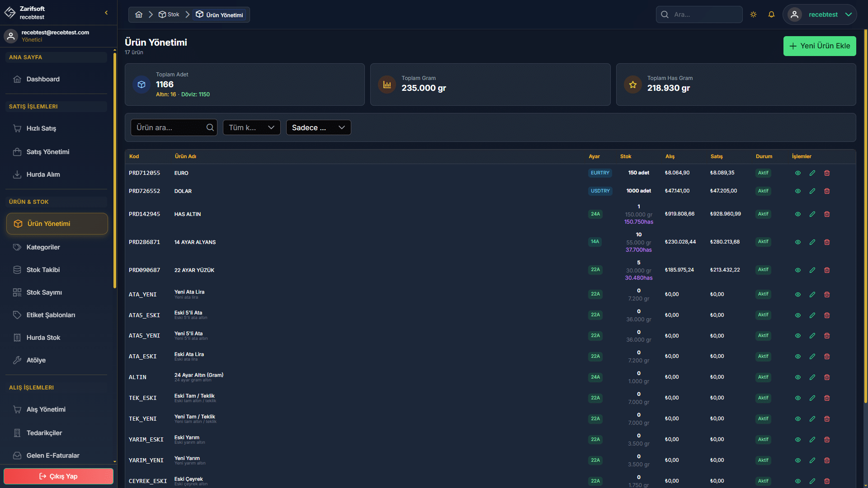Screen dimensions: 868x488
Task: View HAS ALTIN product eye icon
Action: click(x=798, y=214)
